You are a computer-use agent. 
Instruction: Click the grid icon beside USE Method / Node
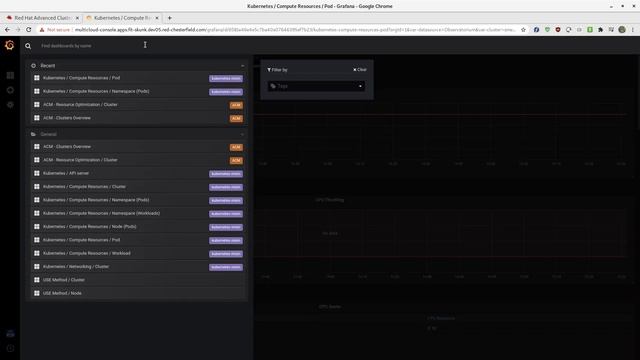coord(37,293)
